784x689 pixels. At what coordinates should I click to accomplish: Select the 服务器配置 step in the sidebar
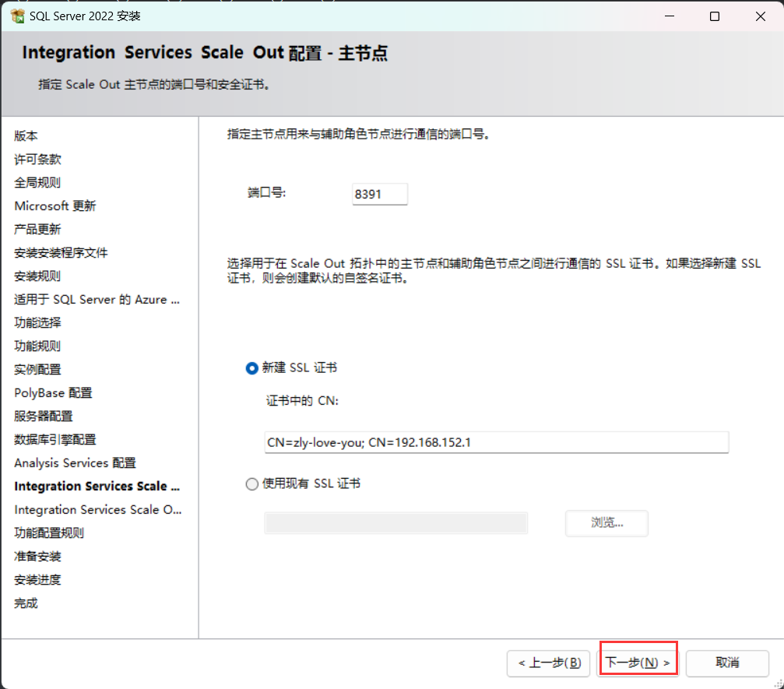[44, 417]
